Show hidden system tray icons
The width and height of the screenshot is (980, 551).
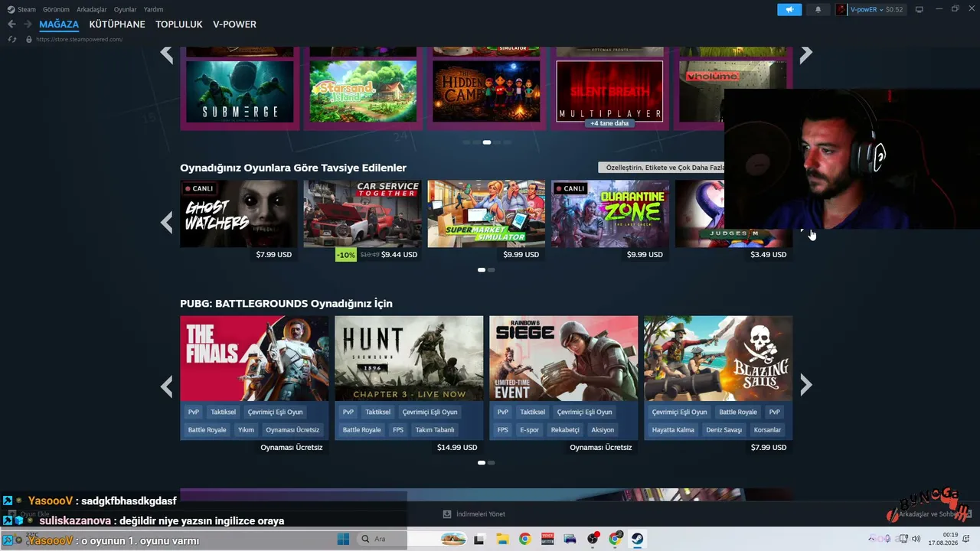click(872, 539)
